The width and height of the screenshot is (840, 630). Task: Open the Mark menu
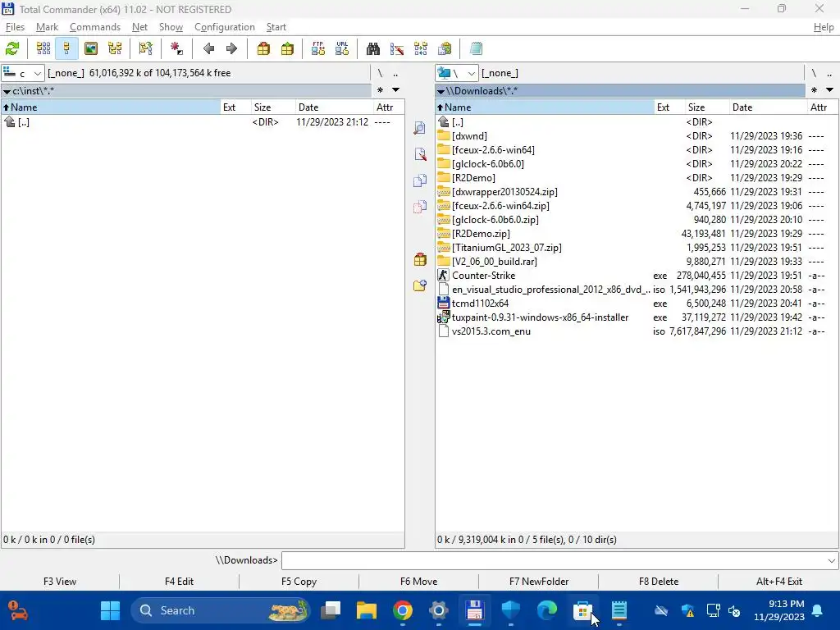tap(47, 27)
